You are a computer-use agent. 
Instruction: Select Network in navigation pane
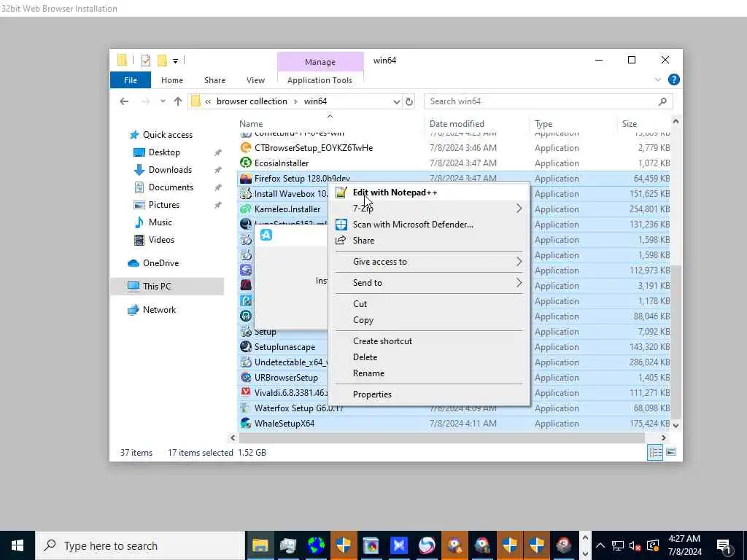(x=159, y=310)
